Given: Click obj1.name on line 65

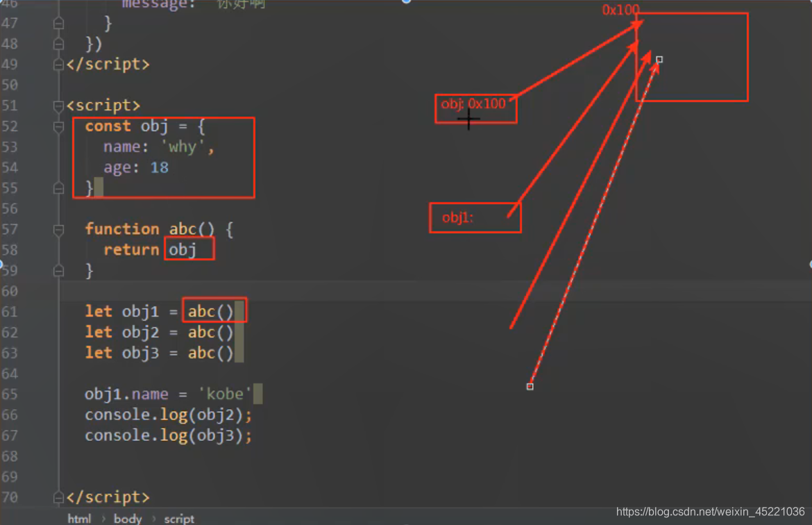Looking at the screenshot, I should click(126, 394).
